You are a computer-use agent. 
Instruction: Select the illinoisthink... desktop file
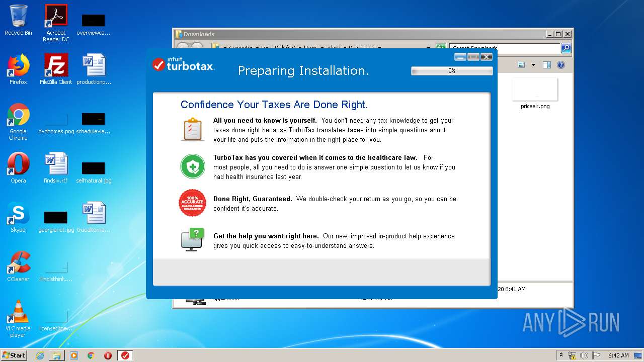tap(56, 270)
